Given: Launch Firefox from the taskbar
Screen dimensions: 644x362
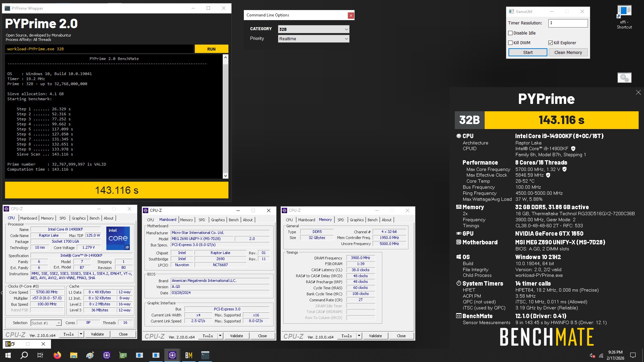Looking at the screenshot, I should point(57,355).
